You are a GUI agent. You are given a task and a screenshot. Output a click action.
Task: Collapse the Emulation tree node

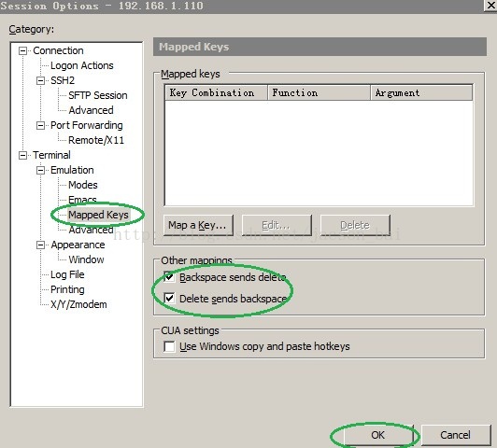tap(40, 171)
